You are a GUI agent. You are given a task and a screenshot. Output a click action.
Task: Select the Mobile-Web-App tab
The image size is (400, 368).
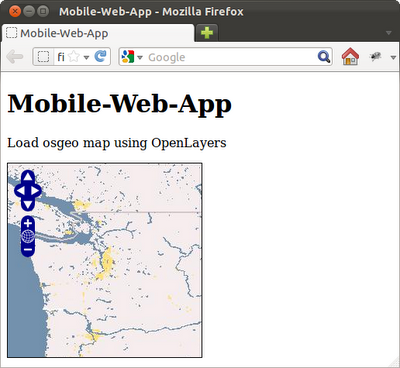(x=98, y=33)
